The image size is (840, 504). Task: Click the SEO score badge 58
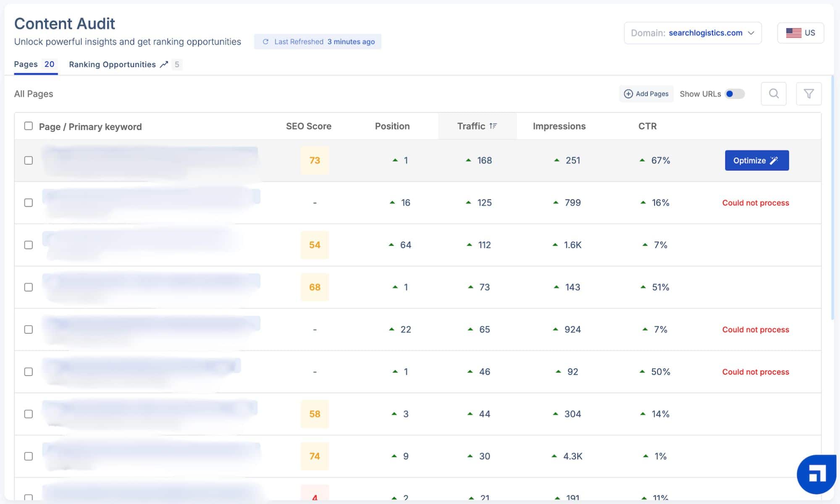[315, 414]
